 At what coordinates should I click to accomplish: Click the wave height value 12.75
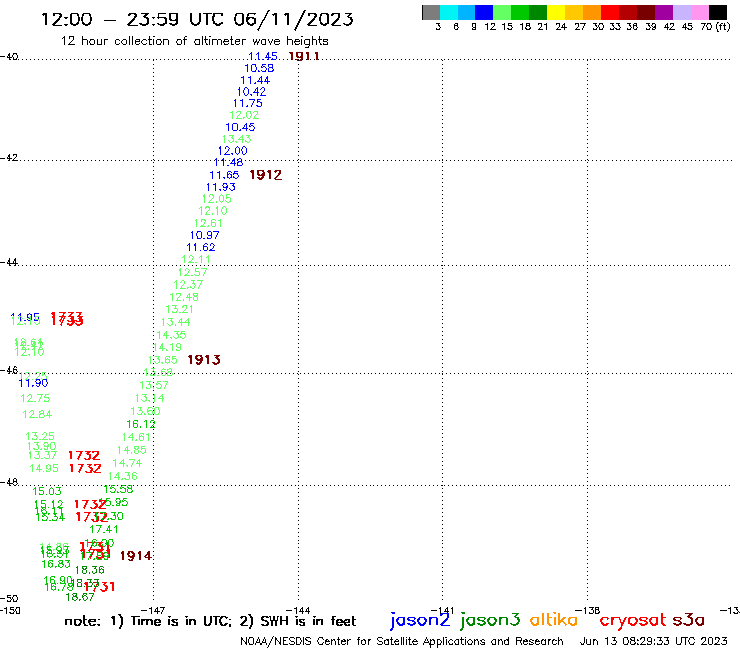35,398
